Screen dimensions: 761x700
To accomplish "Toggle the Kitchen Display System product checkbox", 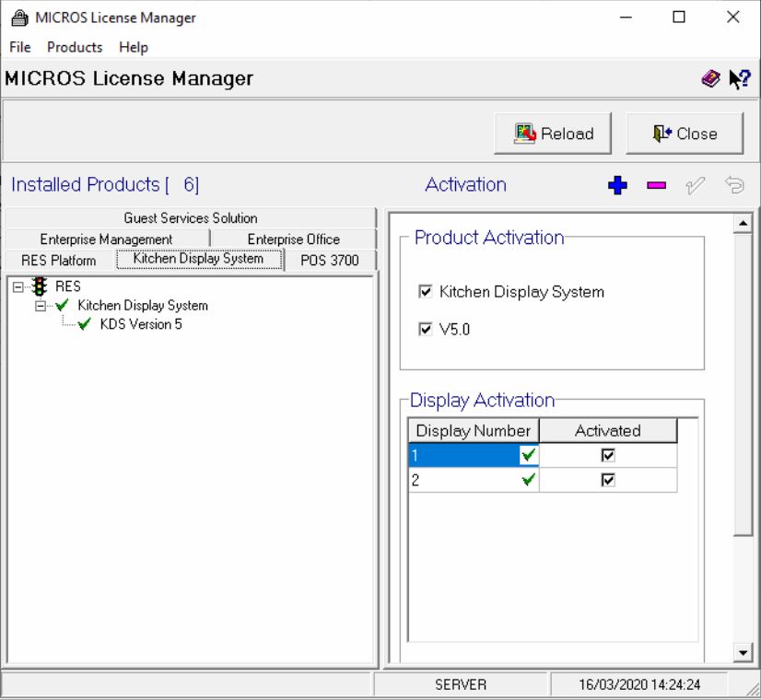I will 425,292.
